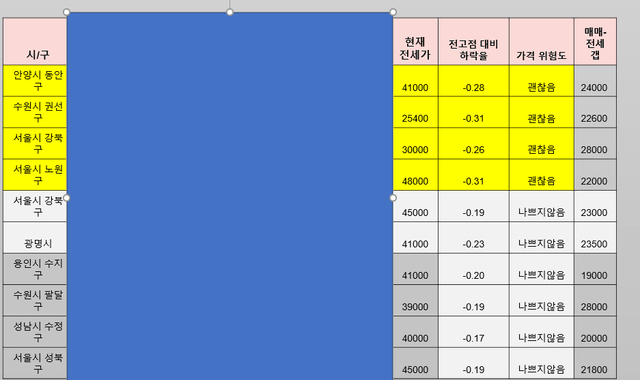Select the 전고점 대비 하락율 header cell

(x=473, y=41)
